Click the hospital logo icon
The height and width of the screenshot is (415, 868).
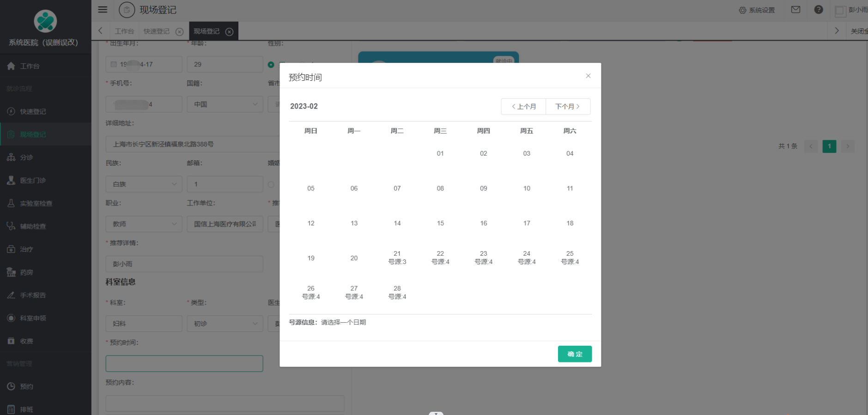[45, 21]
